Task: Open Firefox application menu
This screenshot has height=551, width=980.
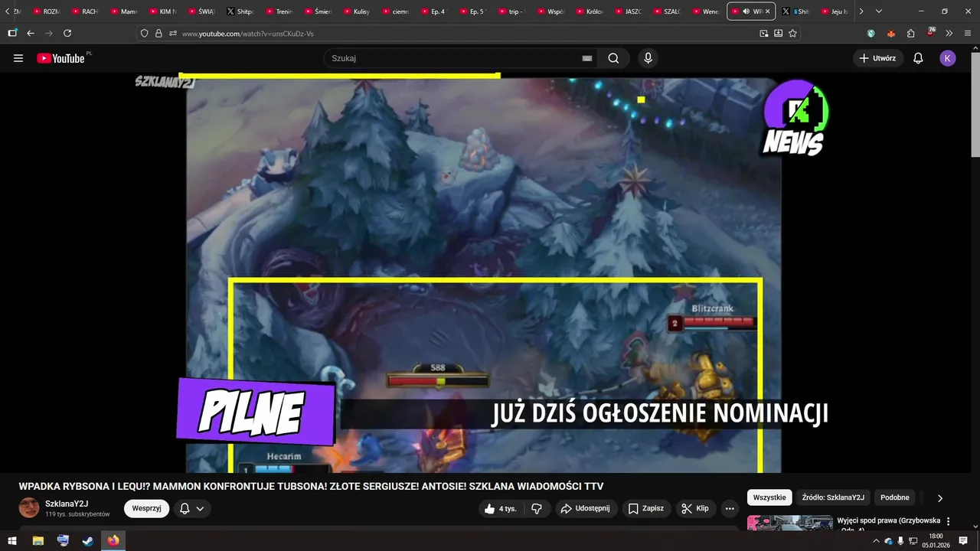Action: [969, 33]
